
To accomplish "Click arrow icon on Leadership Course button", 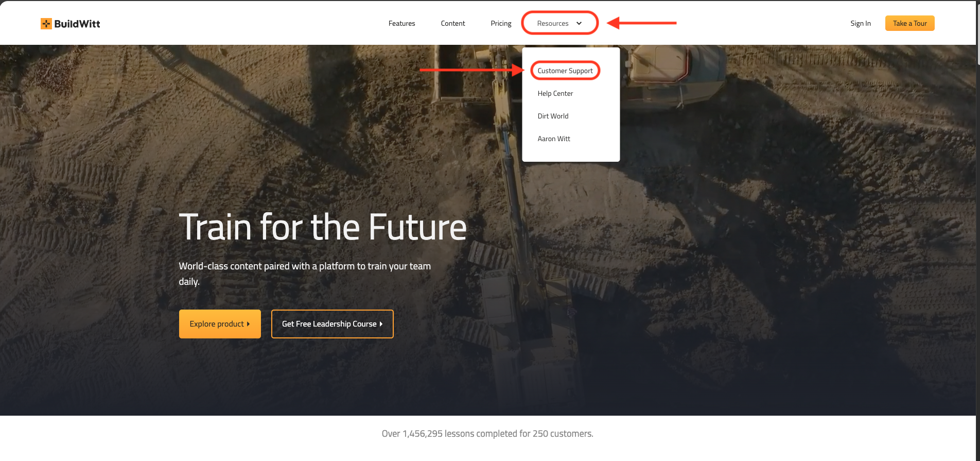I will tap(381, 324).
